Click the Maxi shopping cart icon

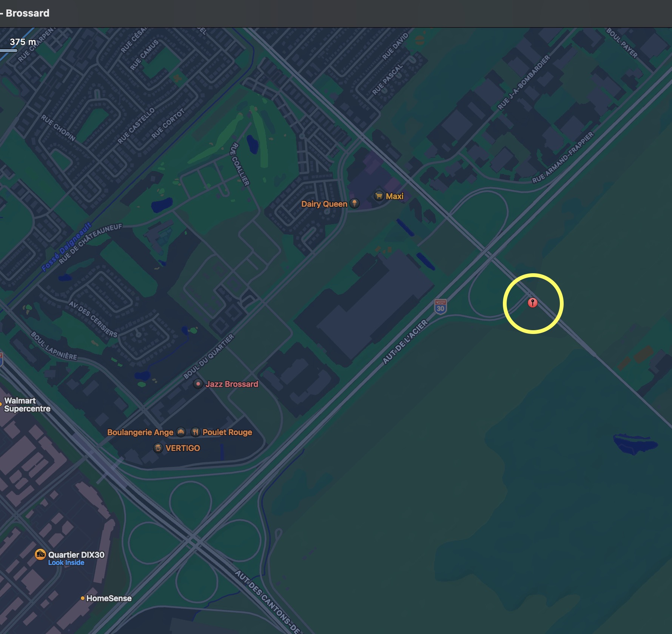coord(379,196)
